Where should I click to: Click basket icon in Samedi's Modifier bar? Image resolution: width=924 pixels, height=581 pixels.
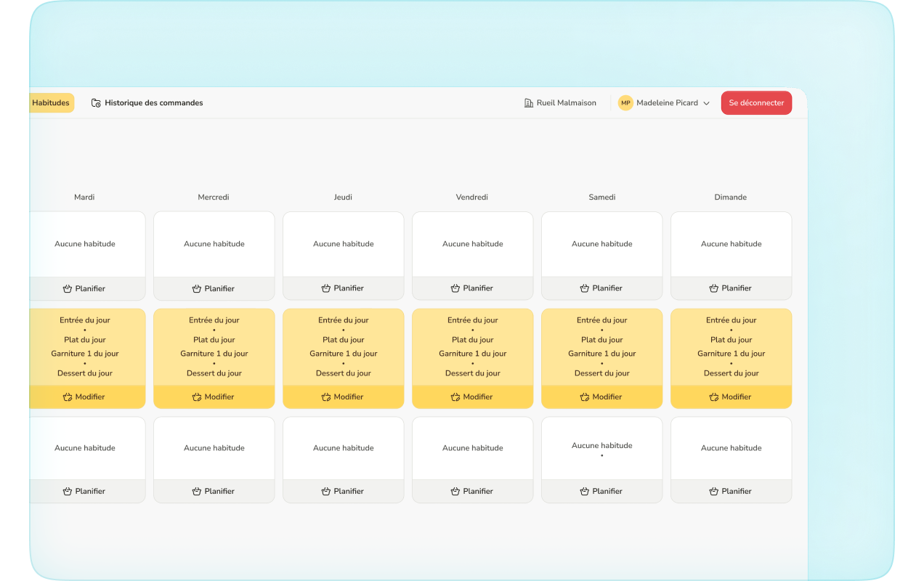click(585, 397)
